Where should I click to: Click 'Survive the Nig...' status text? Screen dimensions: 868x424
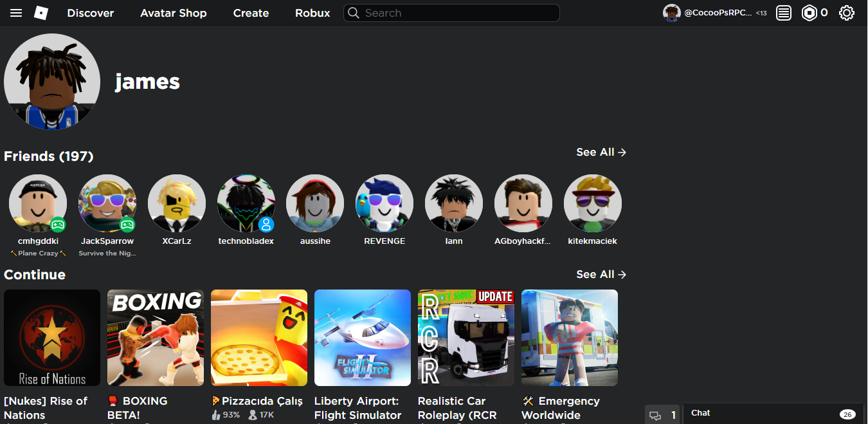(107, 253)
